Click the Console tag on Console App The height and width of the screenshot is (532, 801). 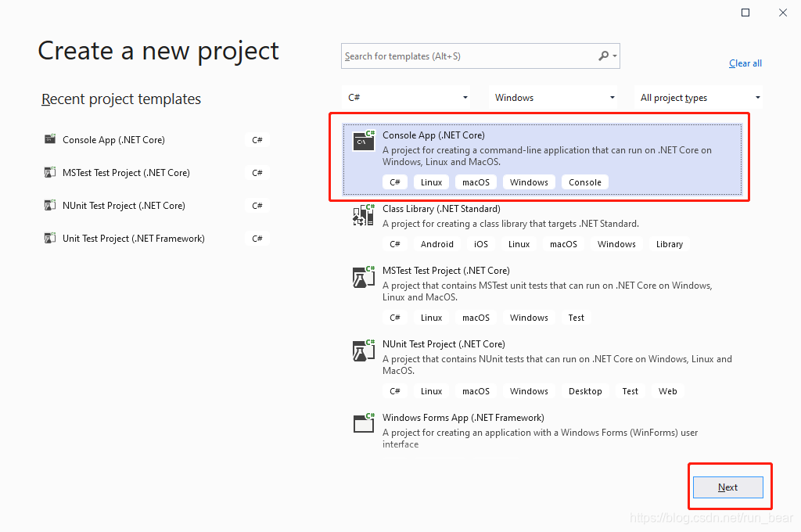coord(585,182)
